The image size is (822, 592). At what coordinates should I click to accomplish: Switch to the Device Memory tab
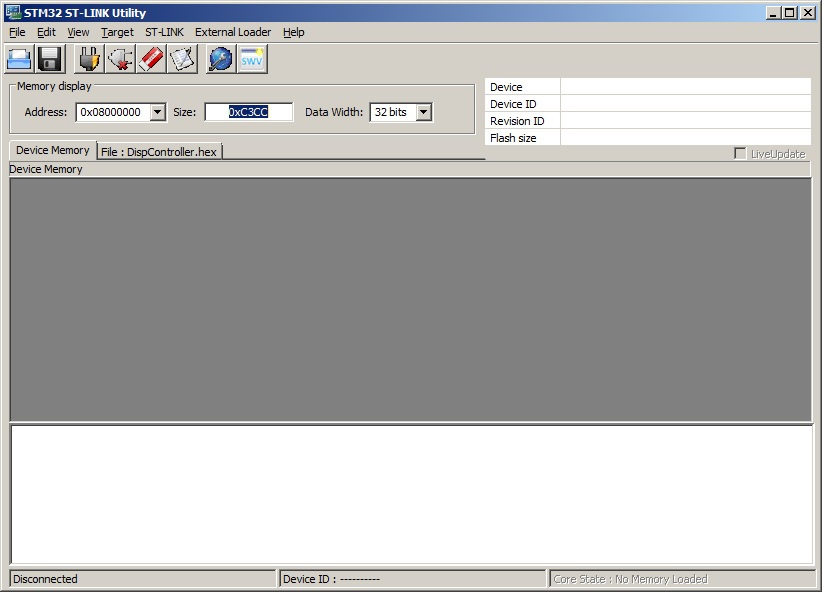53,150
